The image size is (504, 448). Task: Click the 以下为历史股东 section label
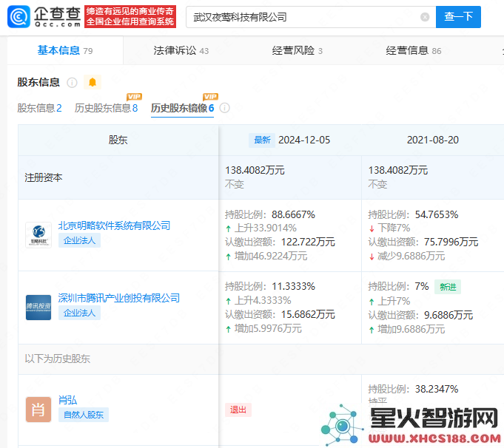(x=58, y=359)
